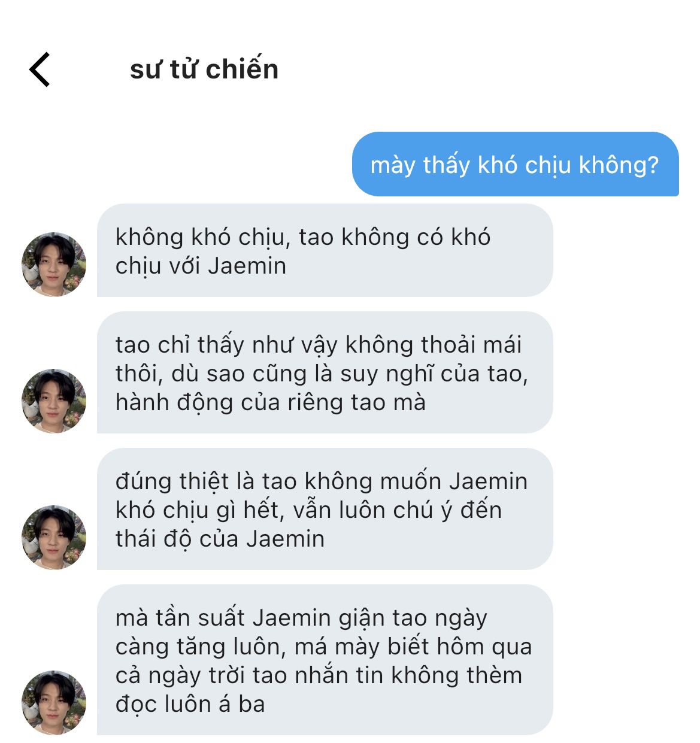700x743 pixels.
Task: Select the blue bubble "mày thấy khó chịu không?"
Action: [516, 164]
